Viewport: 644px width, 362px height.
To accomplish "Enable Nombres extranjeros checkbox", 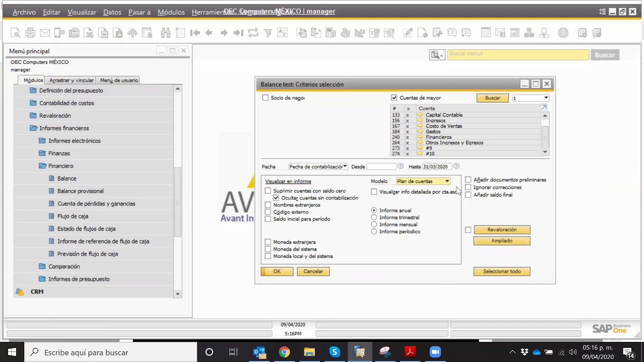I will coord(268,205).
